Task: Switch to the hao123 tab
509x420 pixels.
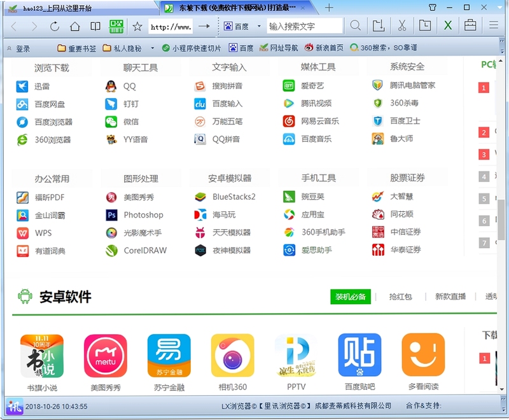Action: 80,8
